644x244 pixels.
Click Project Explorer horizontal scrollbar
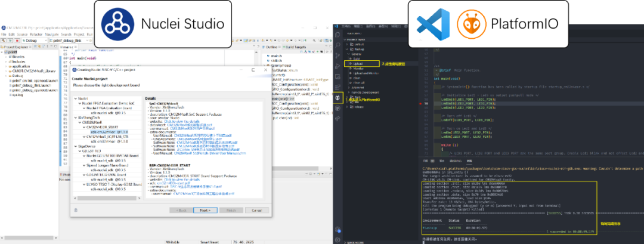pos(29,238)
